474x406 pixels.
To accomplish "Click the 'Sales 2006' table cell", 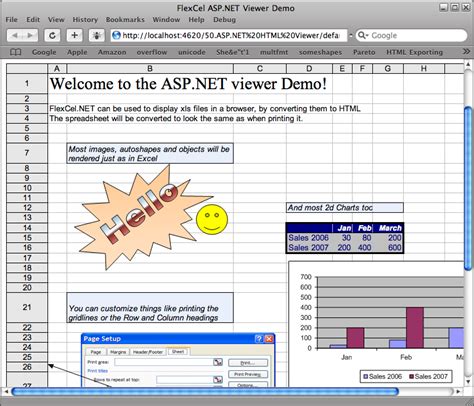I will [308, 238].
